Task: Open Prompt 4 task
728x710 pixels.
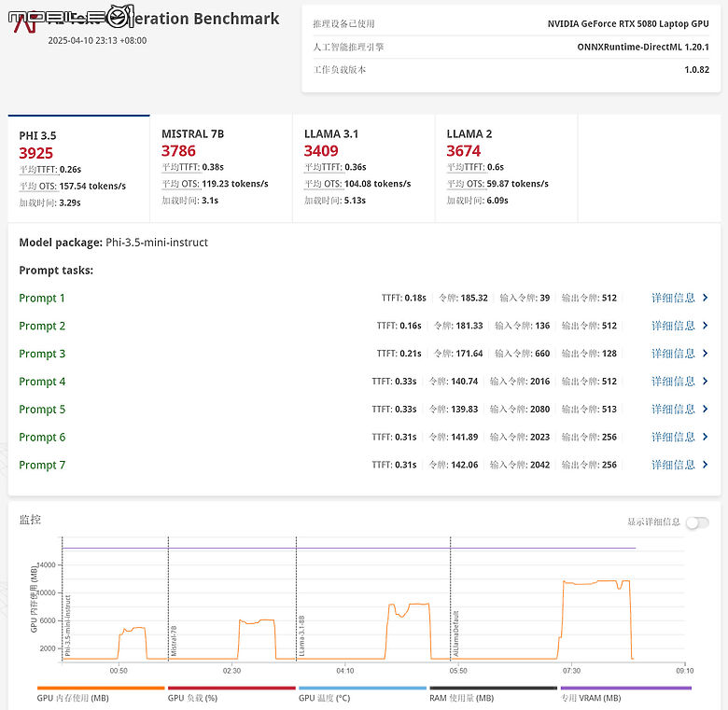Action: click(x=42, y=382)
